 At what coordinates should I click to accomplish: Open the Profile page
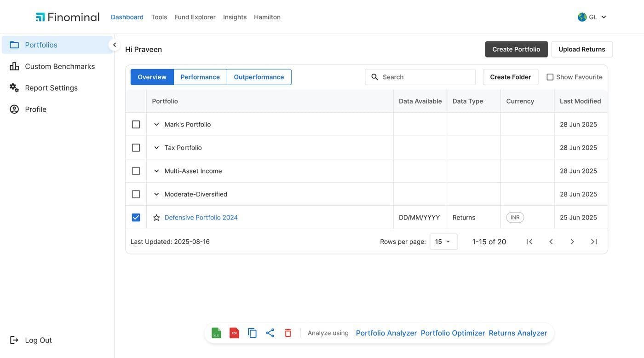[57, 109]
